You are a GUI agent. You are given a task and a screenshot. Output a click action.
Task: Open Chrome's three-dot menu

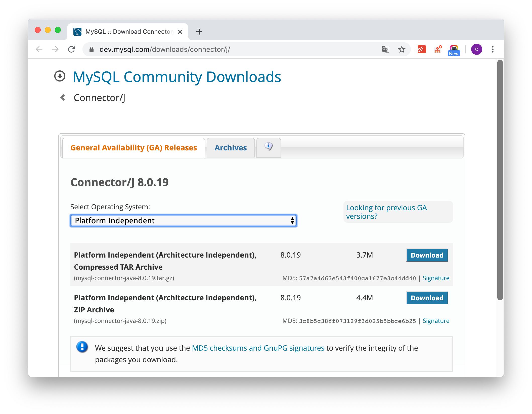pyautogui.click(x=493, y=49)
